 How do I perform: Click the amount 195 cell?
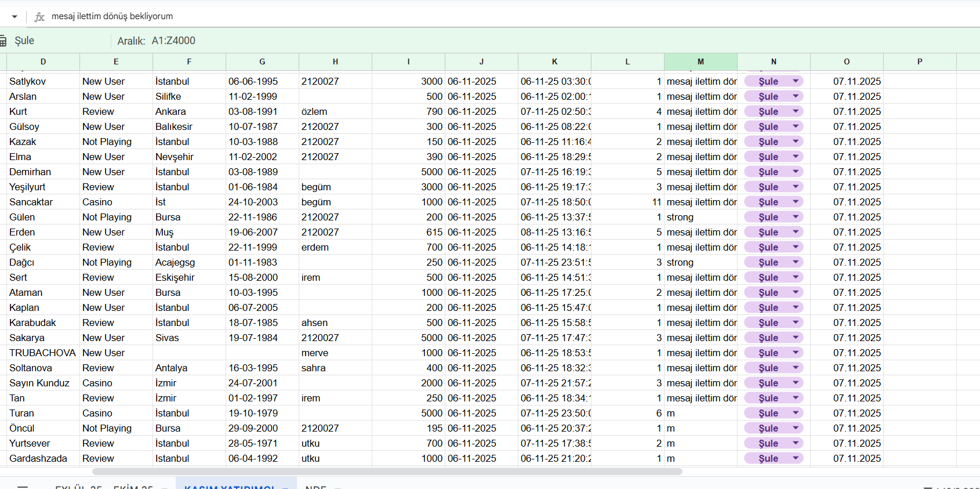coord(408,428)
